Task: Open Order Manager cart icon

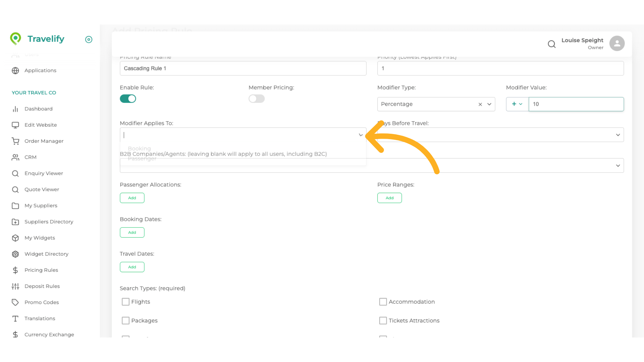Action: [15, 141]
